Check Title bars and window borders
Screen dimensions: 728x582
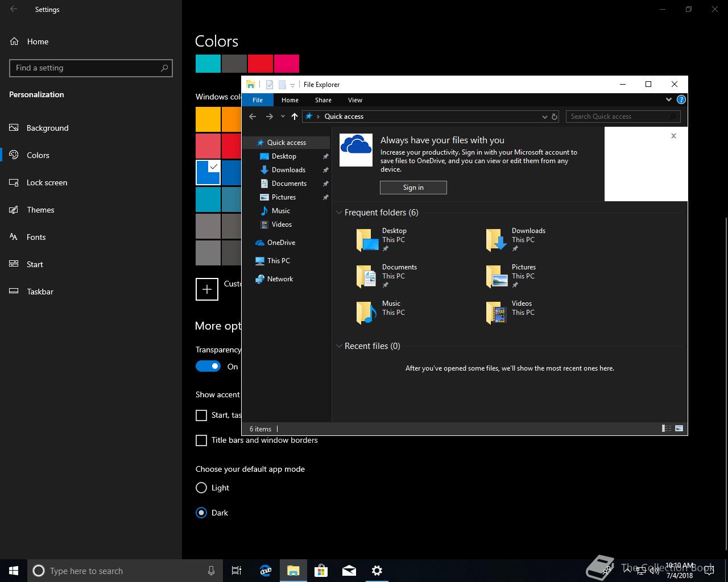(201, 440)
